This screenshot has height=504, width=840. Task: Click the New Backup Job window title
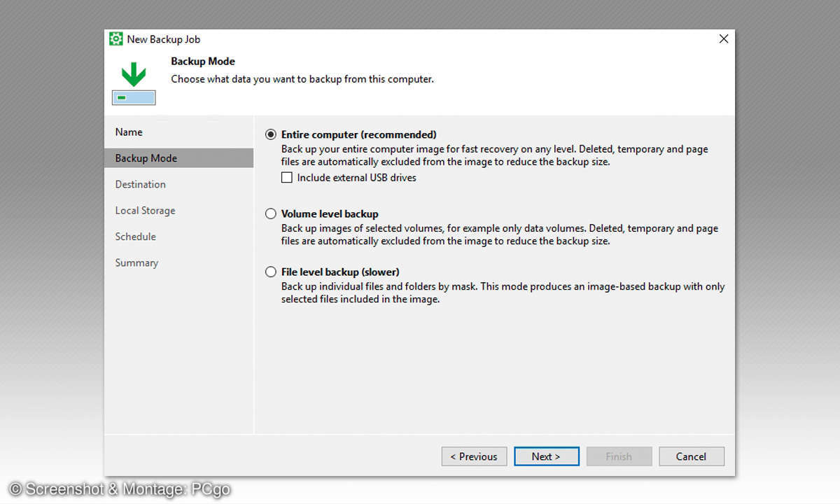click(x=164, y=40)
